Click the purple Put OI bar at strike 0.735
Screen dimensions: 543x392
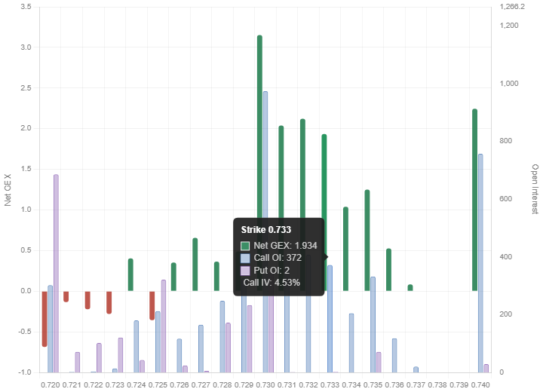pyautogui.click(x=379, y=363)
